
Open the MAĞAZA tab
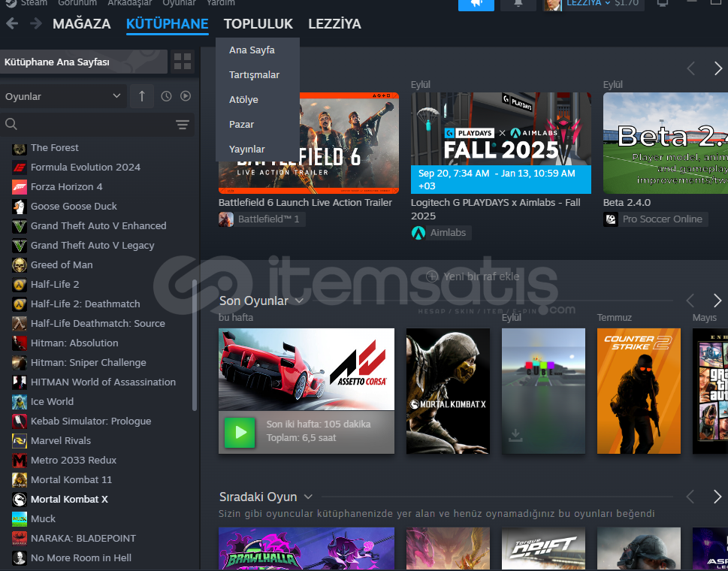[x=81, y=24]
